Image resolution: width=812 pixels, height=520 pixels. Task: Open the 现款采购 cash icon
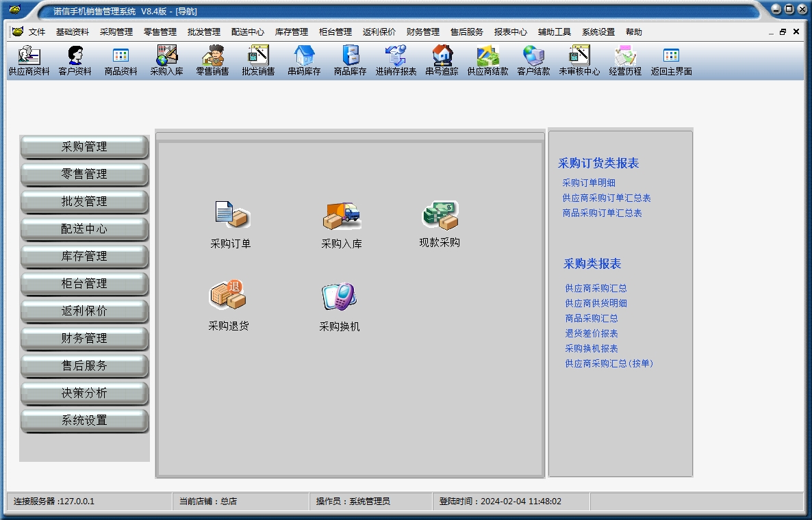point(440,223)
